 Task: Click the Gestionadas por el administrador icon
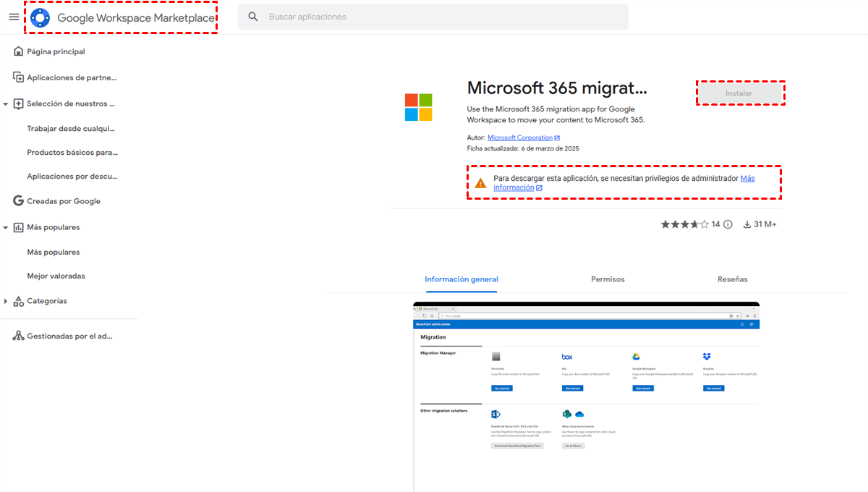point(19,336)
